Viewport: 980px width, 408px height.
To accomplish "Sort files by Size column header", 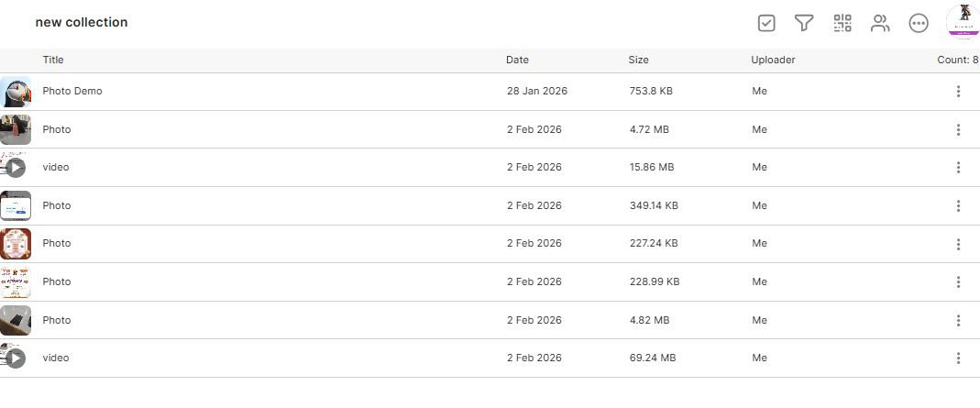I will point(638,60).
